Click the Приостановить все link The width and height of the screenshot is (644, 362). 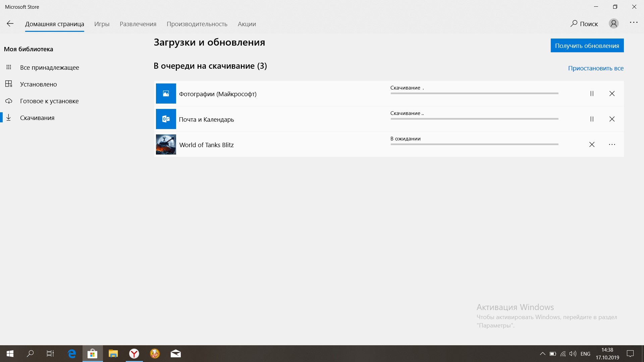[x=596, y=68]
